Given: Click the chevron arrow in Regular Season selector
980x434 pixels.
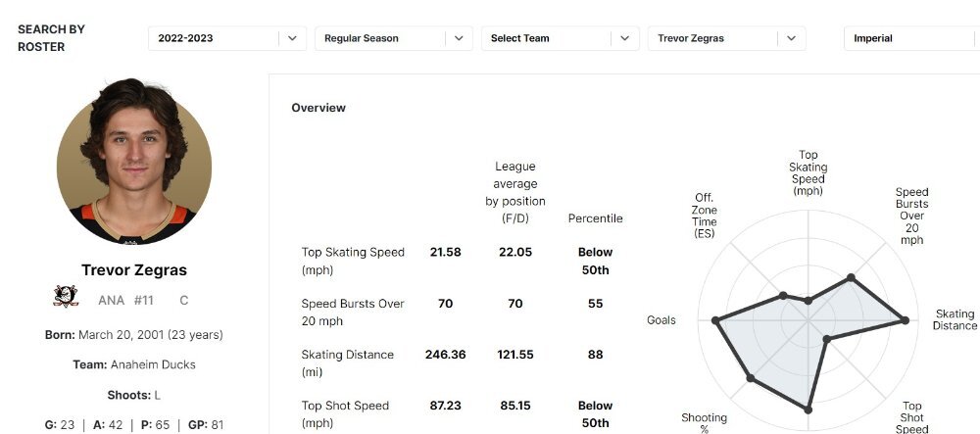Looking at the screenshot, I should pyautogui.click(x=459, y=38).
